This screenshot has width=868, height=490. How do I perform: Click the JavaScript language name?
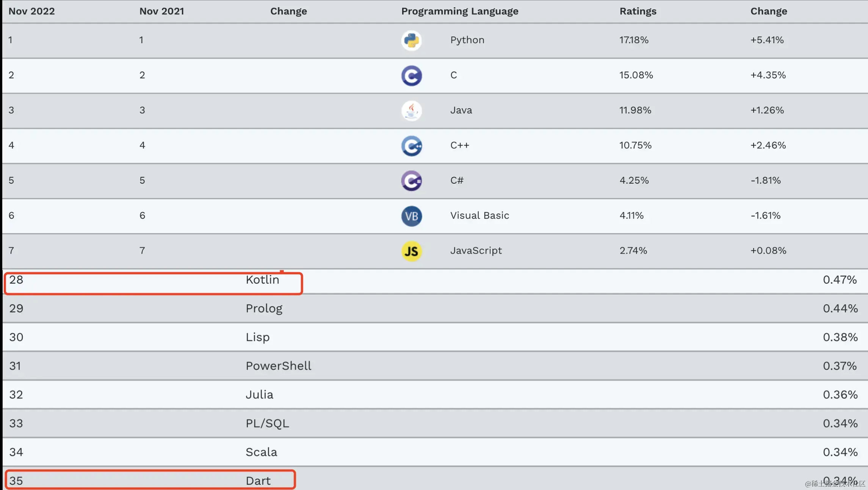click(476, 251)
